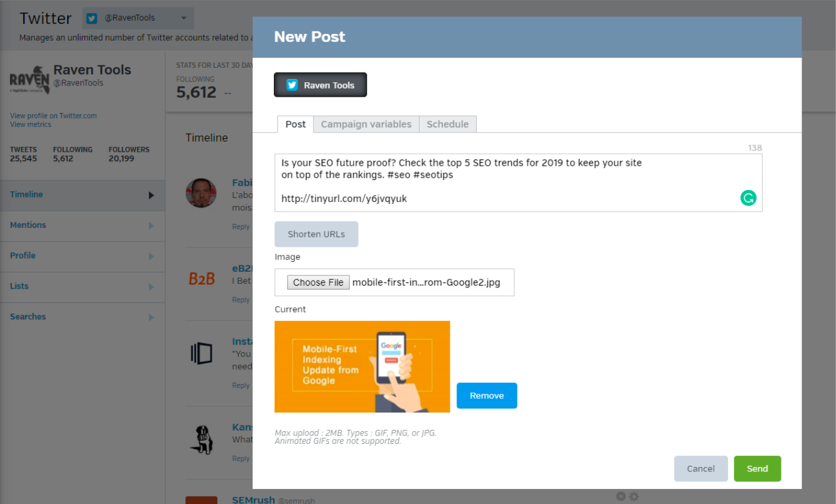Open the Schedule tab
836x504 pixels.
(448, 124)
